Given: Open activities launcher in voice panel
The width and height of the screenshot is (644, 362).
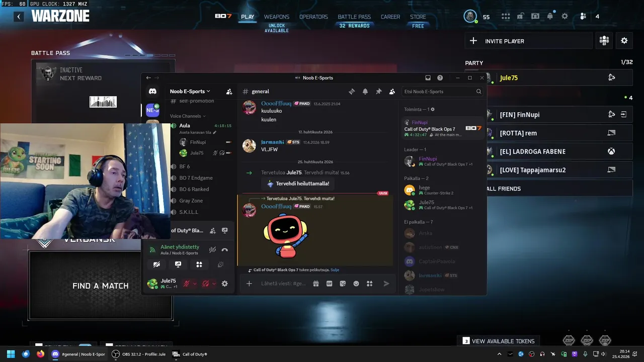Looking at the screenshot, I should [199, 264].
